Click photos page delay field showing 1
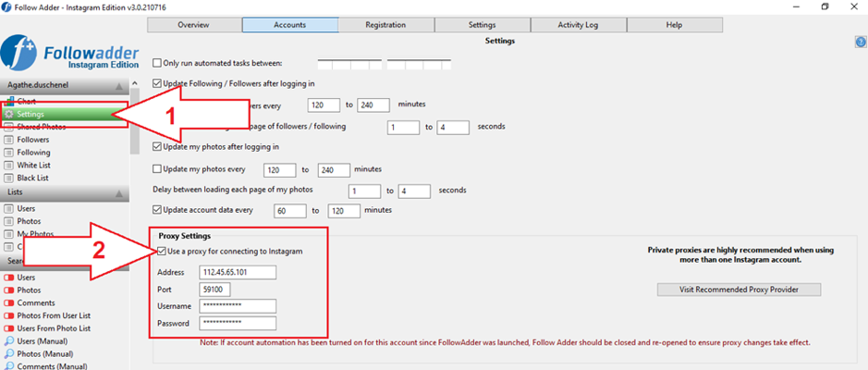The image size is (868, 370). pyautogui.click(x=365, y=191)
